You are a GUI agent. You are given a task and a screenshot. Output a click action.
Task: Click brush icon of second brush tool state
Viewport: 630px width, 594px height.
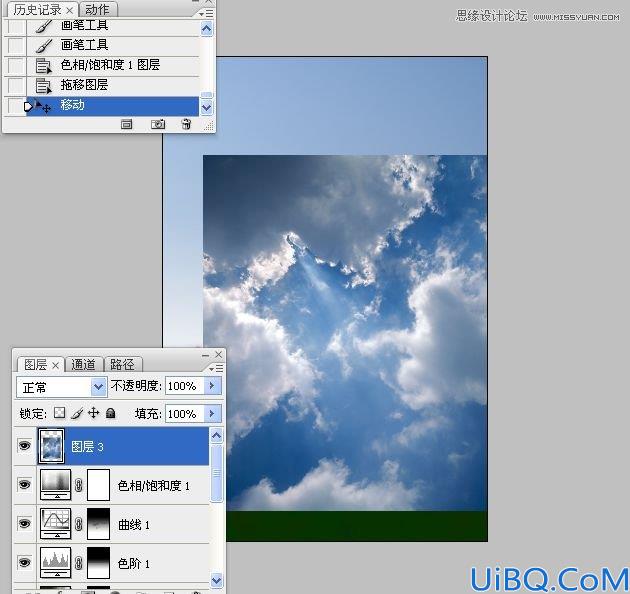click(43, 45)
